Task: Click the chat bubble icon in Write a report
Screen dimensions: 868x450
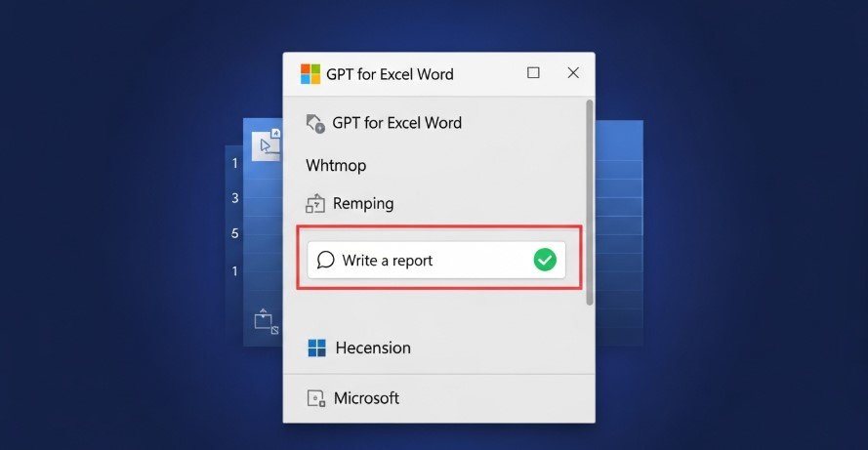Action: click(x=325, y=260)
